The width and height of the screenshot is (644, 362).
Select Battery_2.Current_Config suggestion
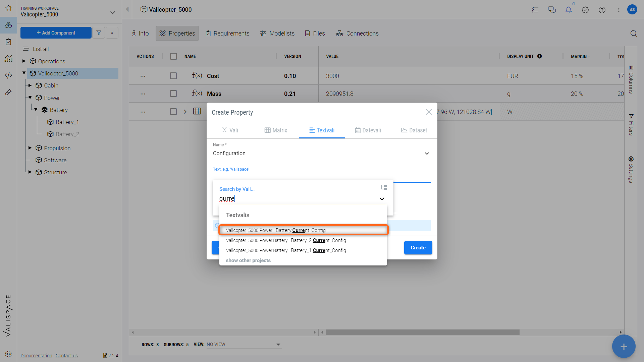click(x=303, y=240)
